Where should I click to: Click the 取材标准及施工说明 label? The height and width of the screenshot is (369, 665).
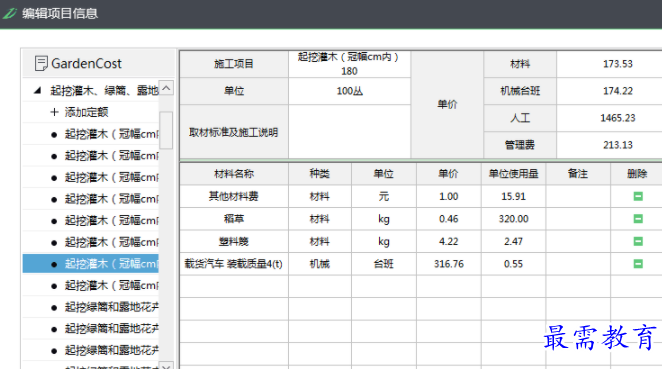(234, 132)
